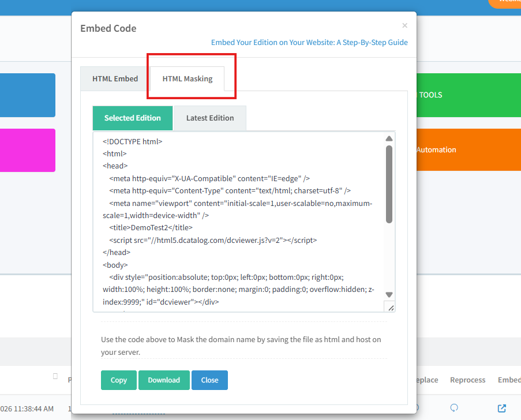Toggle the select-all checkbox in table header
521x420 pixels.
[x=55, y=376]
